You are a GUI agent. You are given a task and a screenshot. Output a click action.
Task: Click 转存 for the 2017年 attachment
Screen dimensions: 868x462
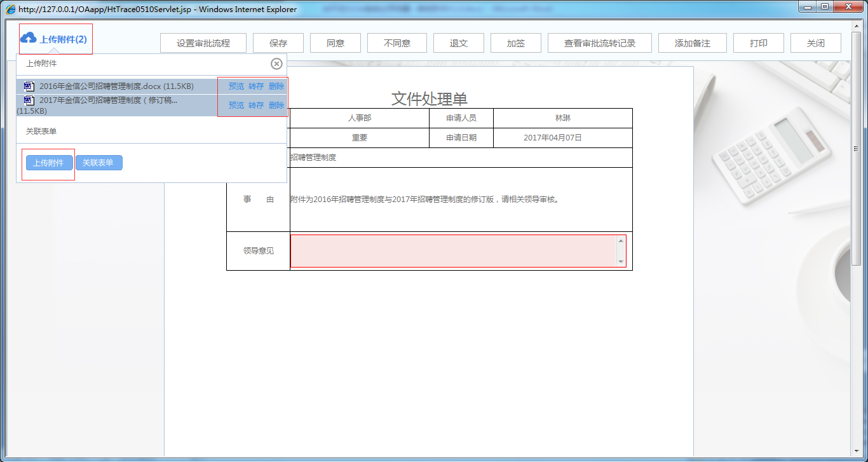pos(256,105)
